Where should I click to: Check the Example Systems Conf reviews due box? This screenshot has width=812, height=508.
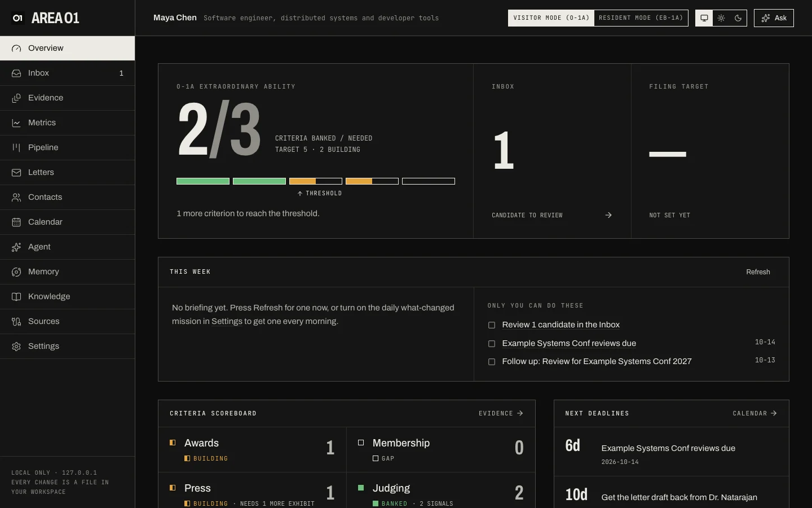492,344
